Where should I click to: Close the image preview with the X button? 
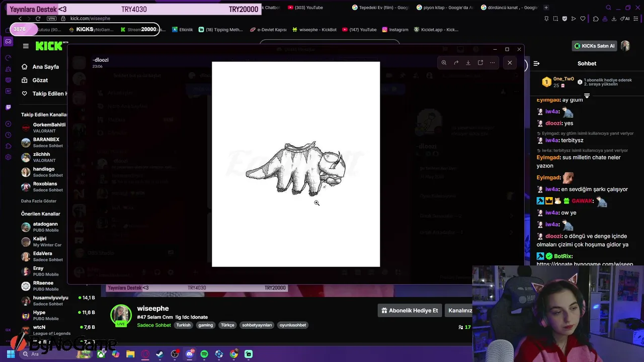click(x=510, y=63)
